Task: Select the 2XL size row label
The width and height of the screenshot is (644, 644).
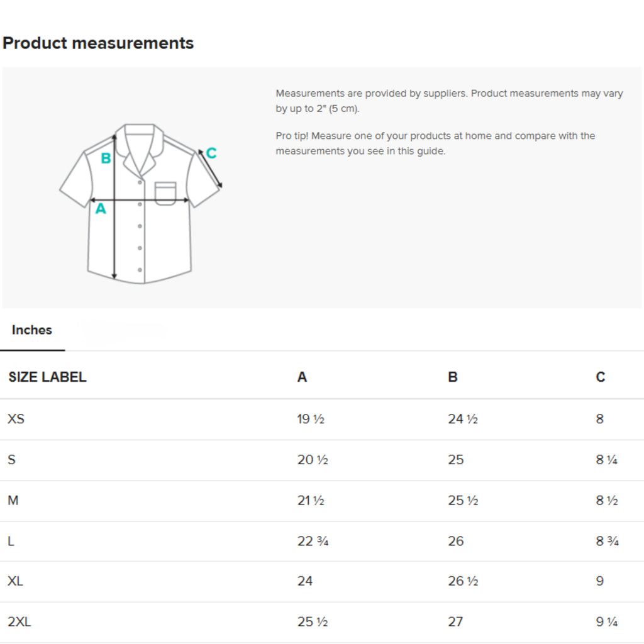Action: 19,622
